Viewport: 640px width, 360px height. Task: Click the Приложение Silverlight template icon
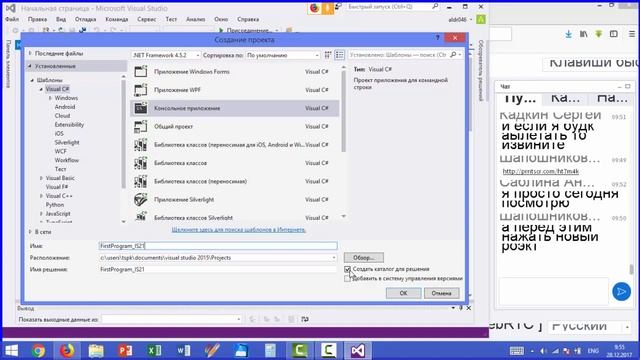pyautogui.click(x=141, y=200)
